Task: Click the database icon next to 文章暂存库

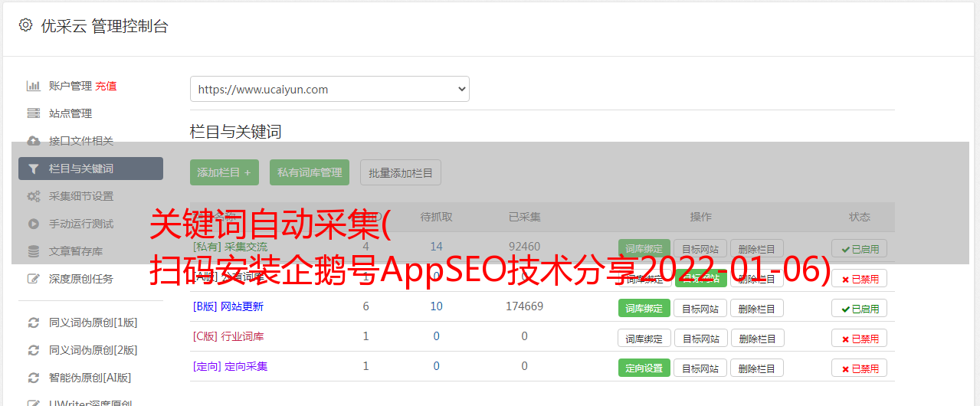Action: (33, 251)
